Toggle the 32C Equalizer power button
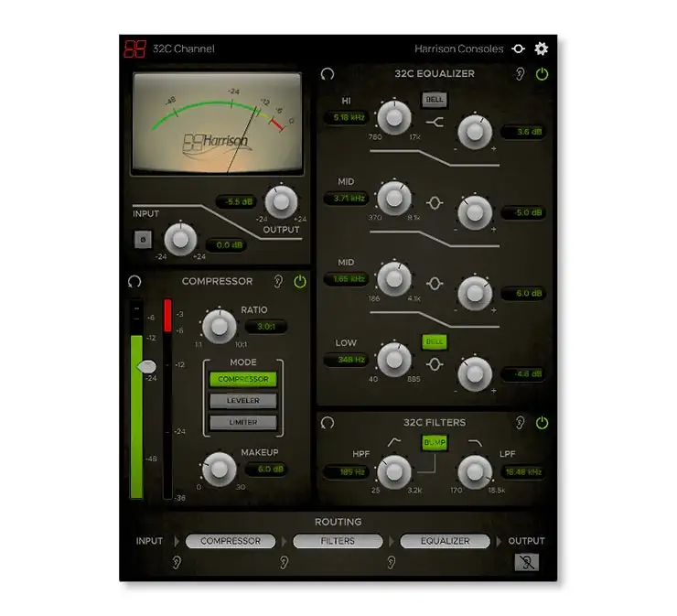 tap(542, 74)
